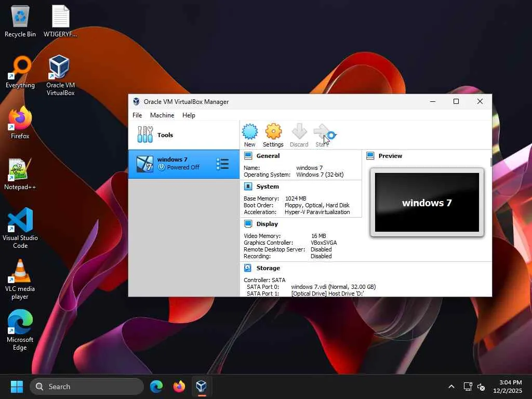Open the Display section header link
Image resolution: width=532 pixels, height=399 pixels.
pyautogui.click(x=267, y=223)
